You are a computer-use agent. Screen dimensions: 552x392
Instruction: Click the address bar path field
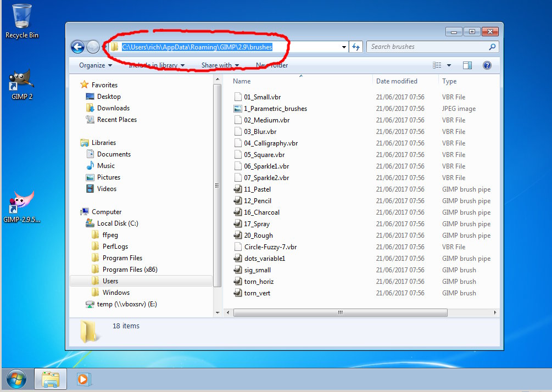click(x=228, y=47)
